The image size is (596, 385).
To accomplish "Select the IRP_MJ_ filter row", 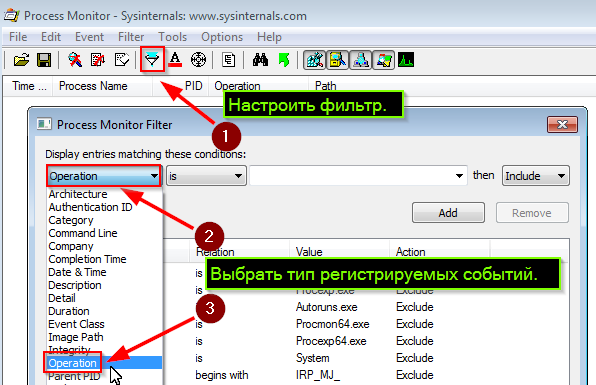I will [366, 375].
